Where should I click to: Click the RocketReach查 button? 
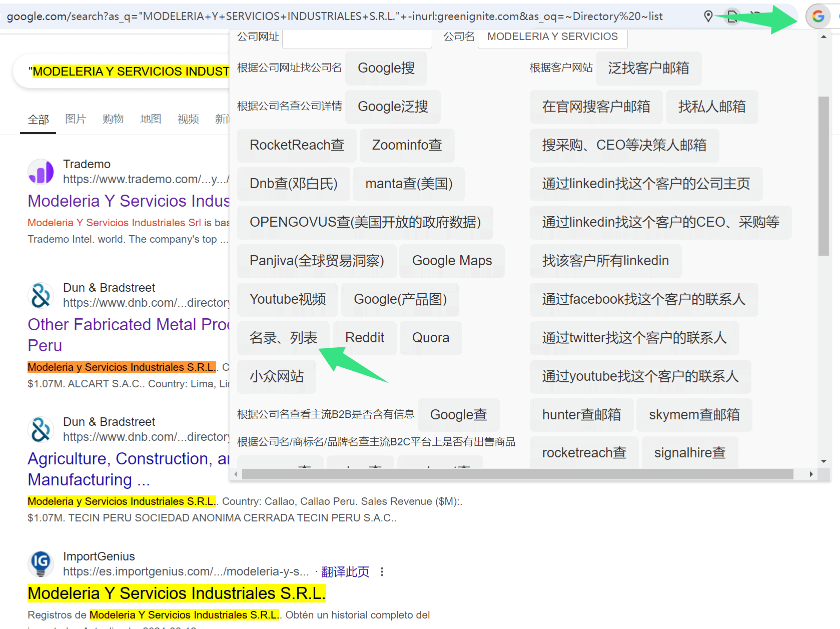pos(297,145)
